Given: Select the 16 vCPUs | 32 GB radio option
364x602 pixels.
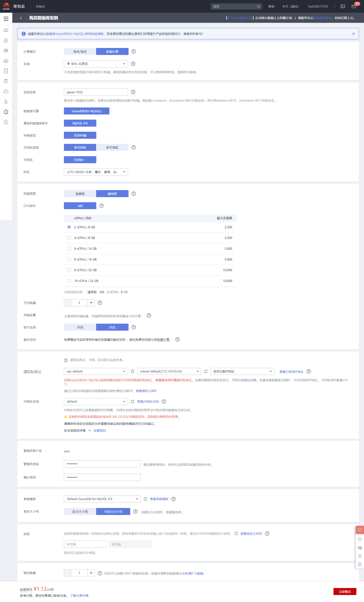Looking at the screenshot, I should [x=69, y=281].
